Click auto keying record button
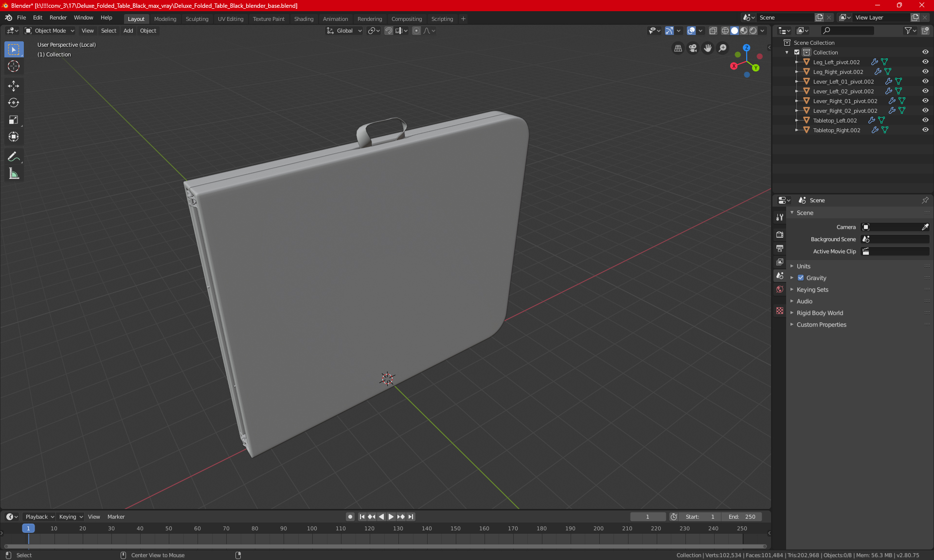The image size is (934, 560). 350,517
